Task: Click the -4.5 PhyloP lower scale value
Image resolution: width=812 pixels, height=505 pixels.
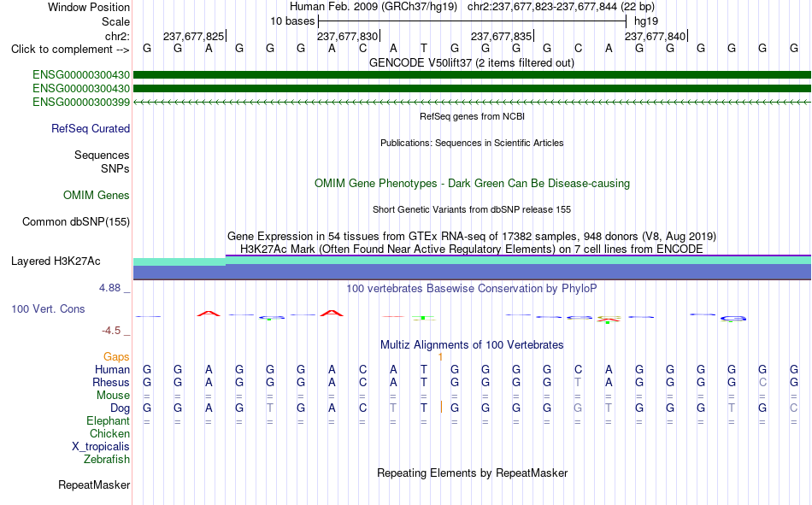Action: pyautogui.click(x=111, y=331)
